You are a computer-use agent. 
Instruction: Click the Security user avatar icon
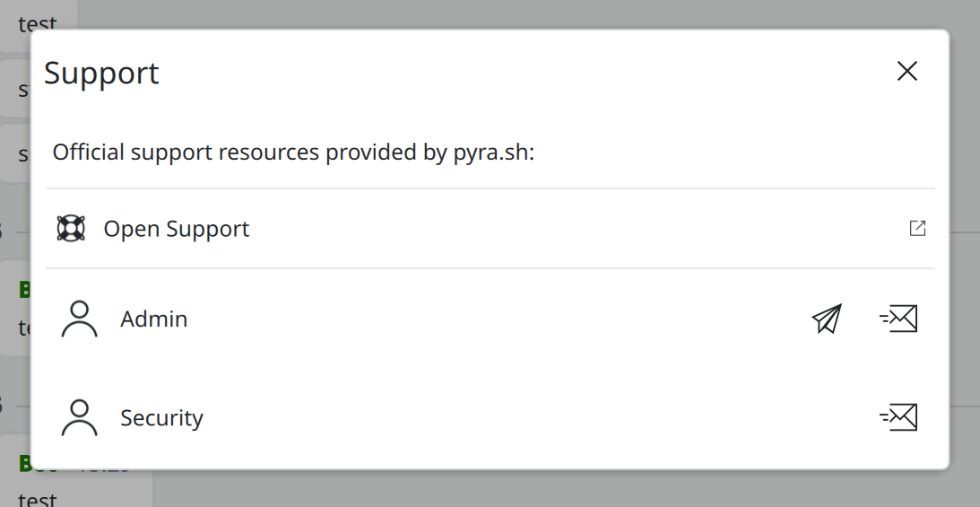[80, 417]
